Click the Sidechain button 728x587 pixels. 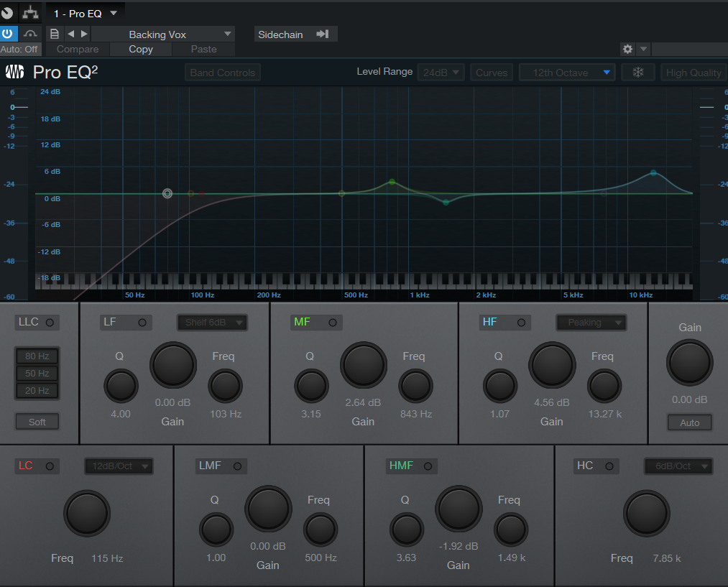[x=295, y=34]
